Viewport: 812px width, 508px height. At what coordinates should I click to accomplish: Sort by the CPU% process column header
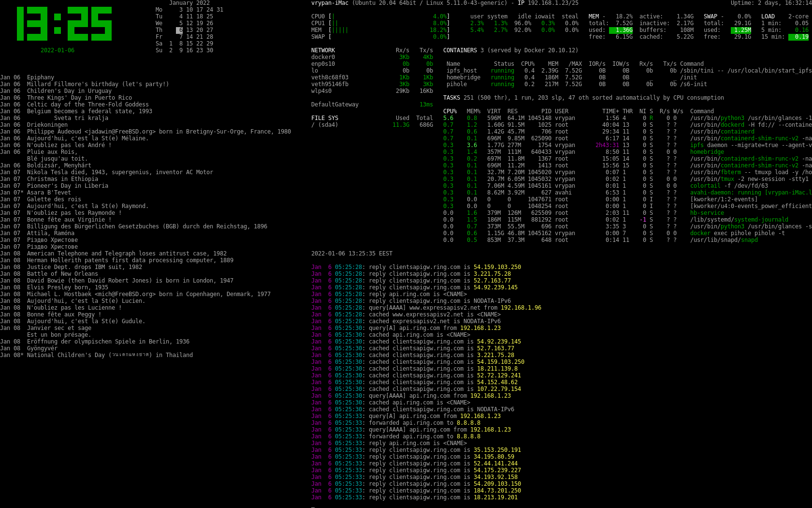[x=450, y=111]
